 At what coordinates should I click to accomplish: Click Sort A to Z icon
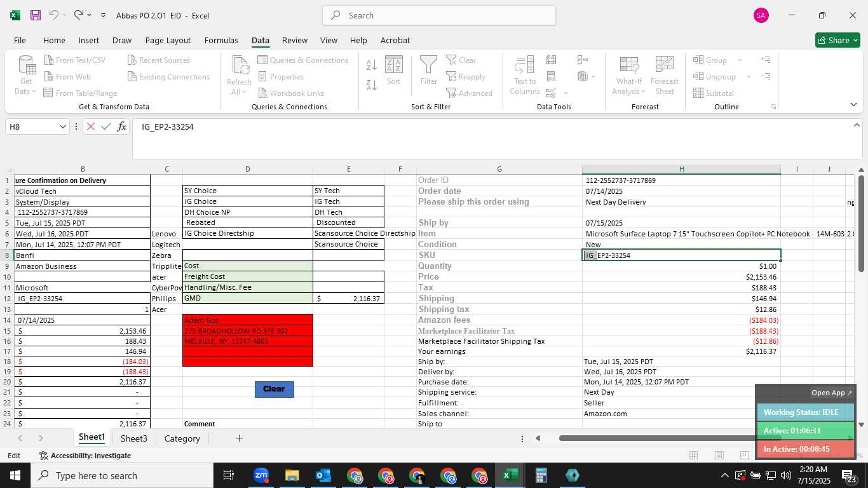[372, 64]
